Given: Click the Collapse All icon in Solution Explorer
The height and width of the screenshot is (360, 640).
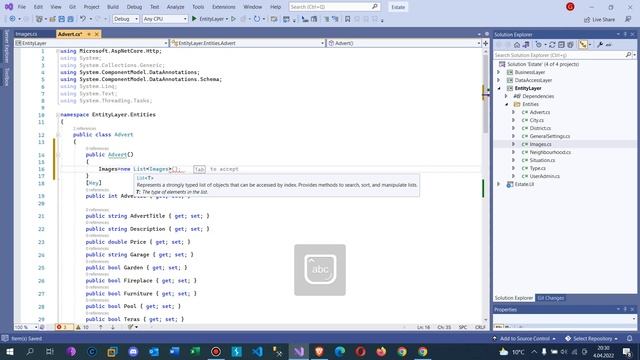Looking at the screenshot, I should [x=561, y=45].
